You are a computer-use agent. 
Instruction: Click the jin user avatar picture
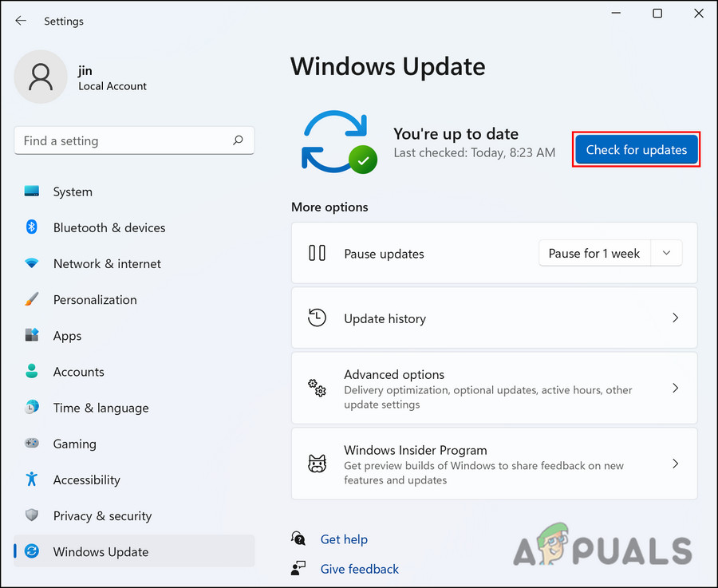tap(41, 77)
